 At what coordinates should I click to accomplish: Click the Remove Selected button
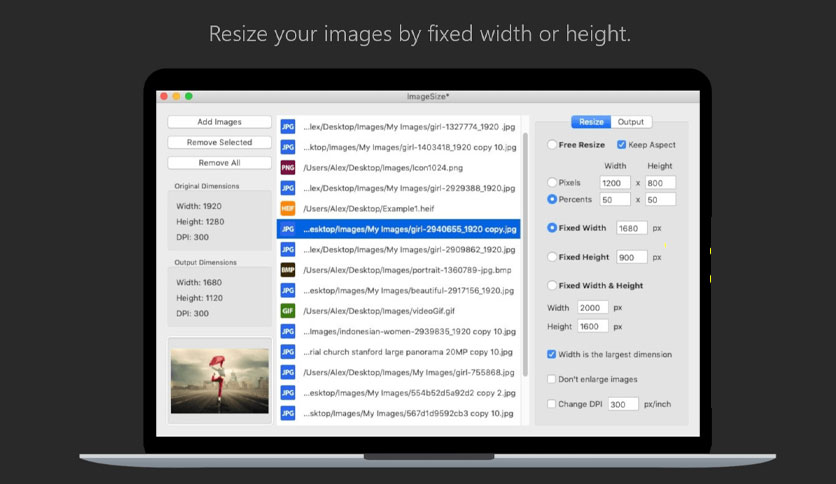(219, 142)
